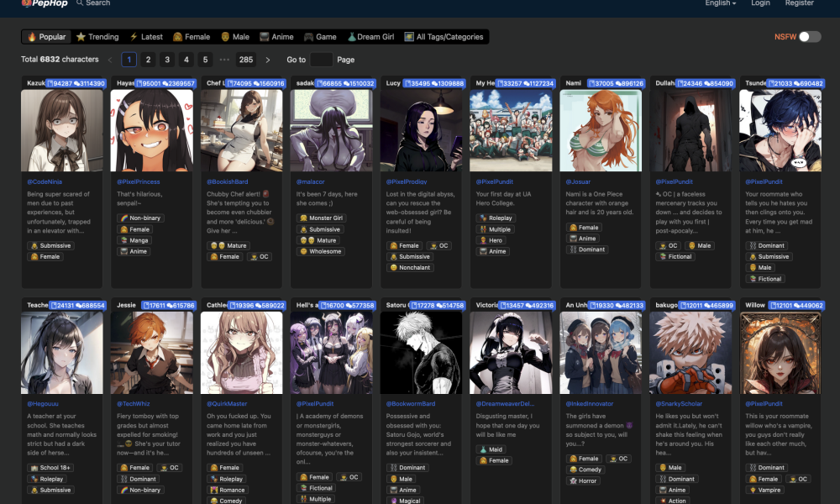The width and height of the screenshot is (840, 504).
Task: Click the PepHop logo icon
Action: [26, 3]
